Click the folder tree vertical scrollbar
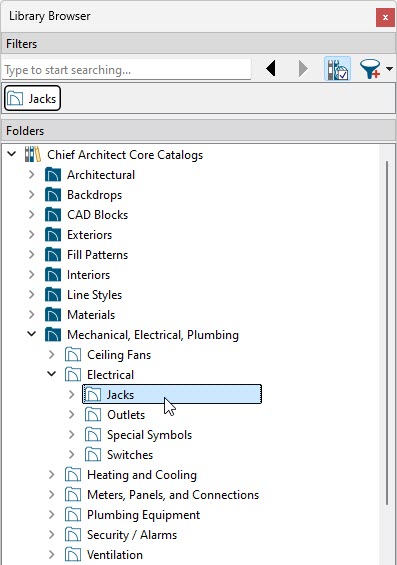Image resolution: width=397 pixels, height=565 pixels. pos(387,333)
